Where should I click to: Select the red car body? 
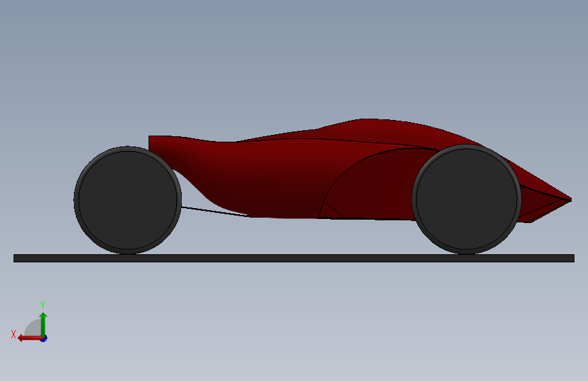click(x=285, y=176)
